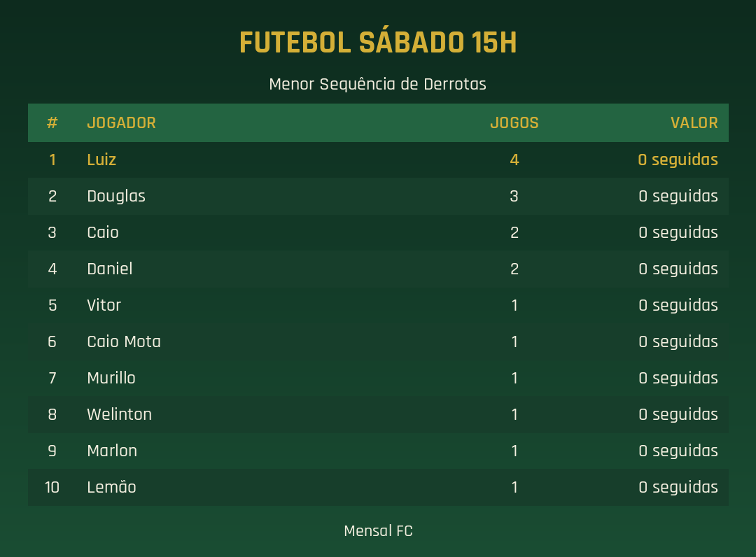Select player Luiz in first row

[101, 160]
